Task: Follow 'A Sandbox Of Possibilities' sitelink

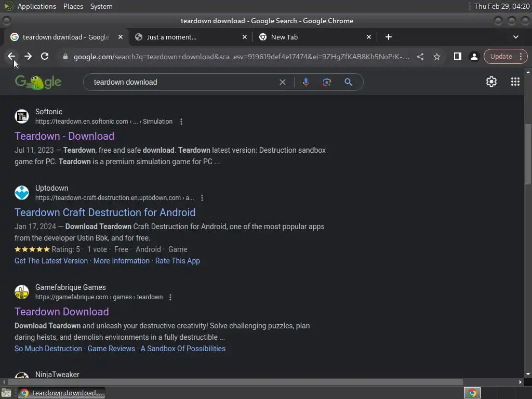Action: [x=183, y=349]
